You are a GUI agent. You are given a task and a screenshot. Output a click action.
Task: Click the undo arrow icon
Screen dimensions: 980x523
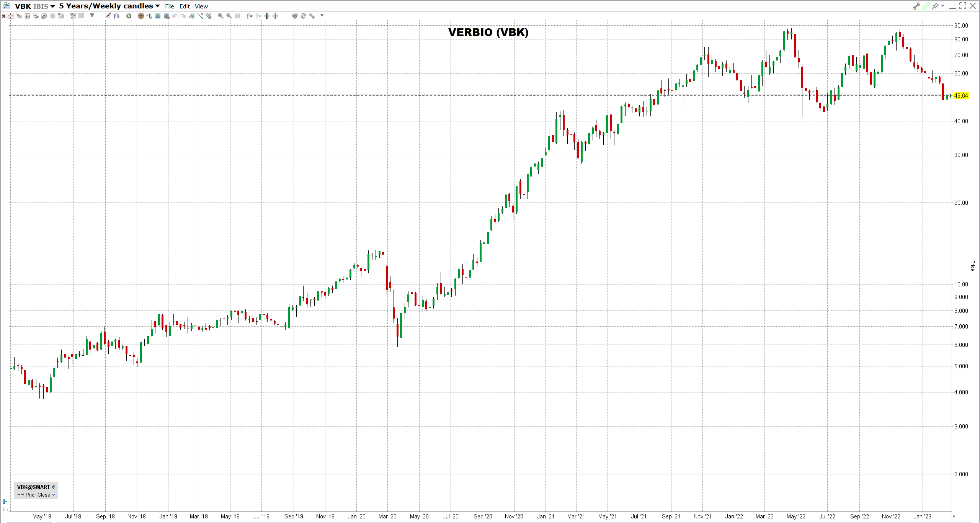point(175,16)
